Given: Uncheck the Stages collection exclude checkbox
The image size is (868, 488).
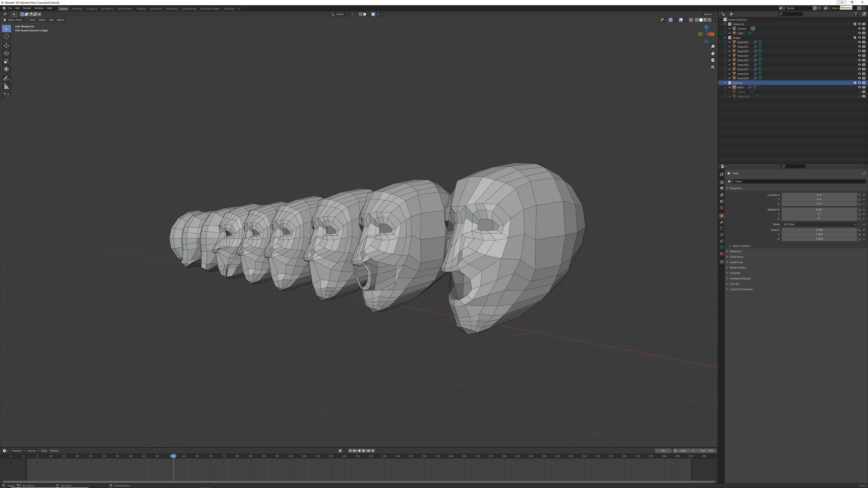Looking at the screenshot, I should (x=855, y=37).
